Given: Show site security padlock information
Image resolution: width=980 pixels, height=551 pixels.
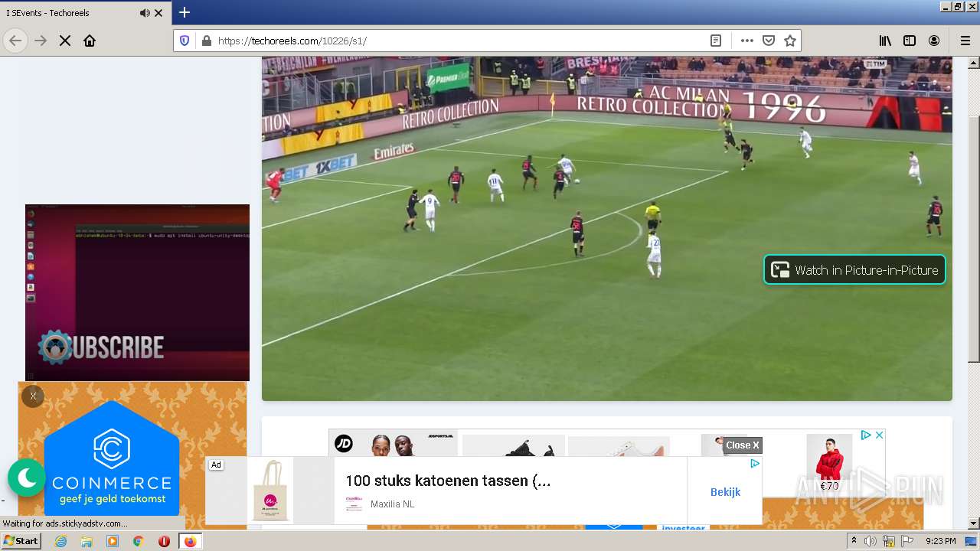Looking at the screenshot, I should click(x=206, y=41).
